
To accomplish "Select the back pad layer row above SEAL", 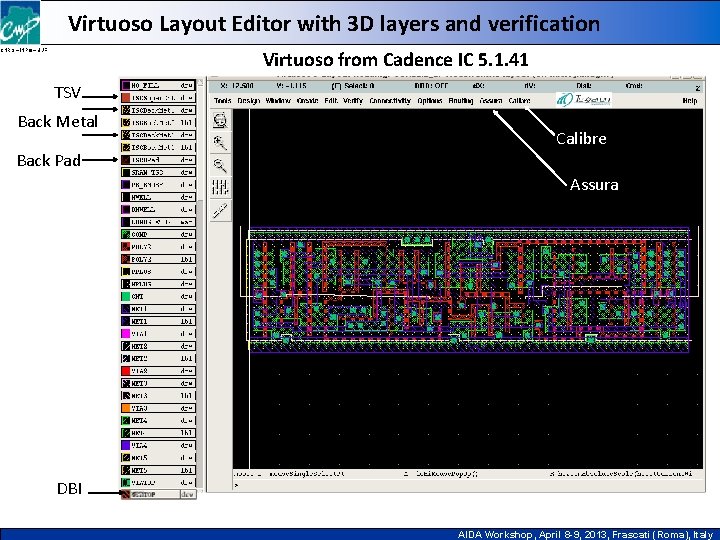I will point(158,160).
